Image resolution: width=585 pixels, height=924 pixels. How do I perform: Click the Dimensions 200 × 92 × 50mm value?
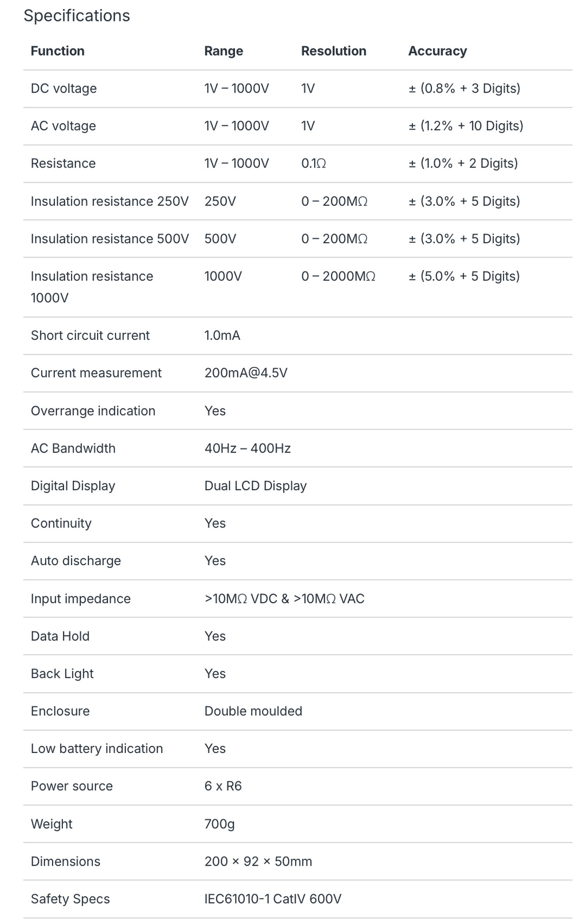(x=258, y=862)
